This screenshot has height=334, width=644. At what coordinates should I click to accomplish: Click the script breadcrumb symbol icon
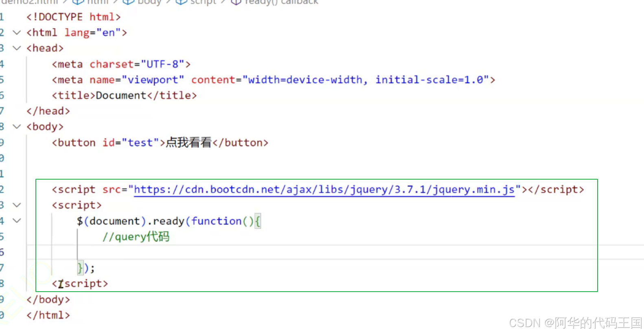[x=181, y=2]
